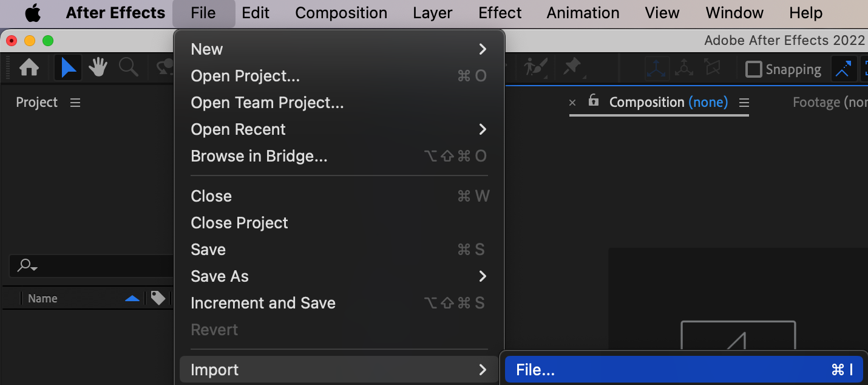Image resolution: width=868 pixels, height=385 pixels.
Task: Enable Local Axis mode
Action: 657,69
